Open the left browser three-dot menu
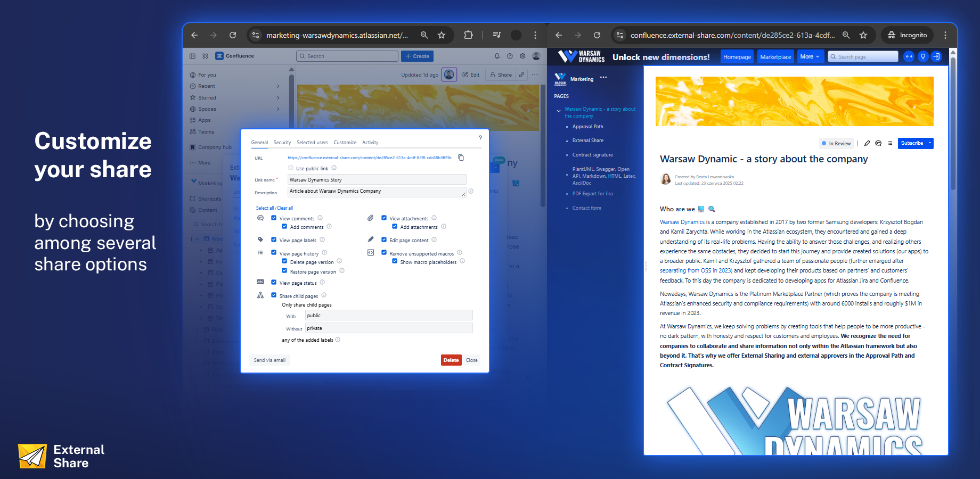Image resolution: width=980 pixels, height=479 pixels. pyautogui.click(x=535, y=35)
